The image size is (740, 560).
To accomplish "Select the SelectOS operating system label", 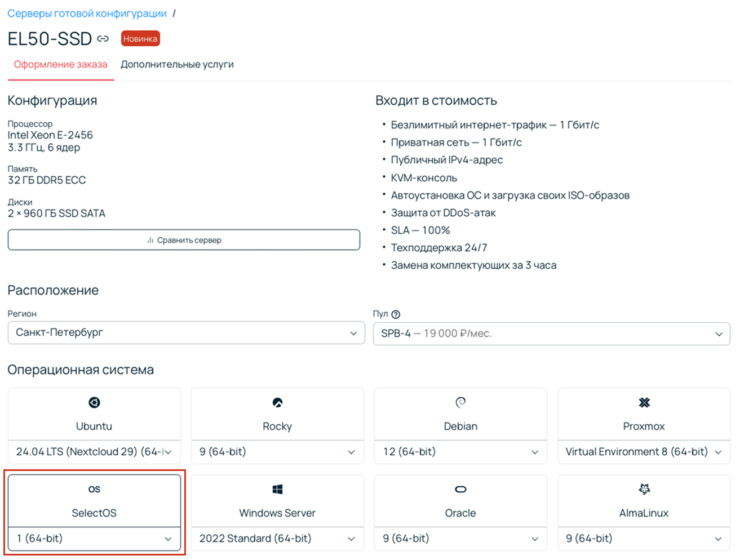I will pos(94,513).
